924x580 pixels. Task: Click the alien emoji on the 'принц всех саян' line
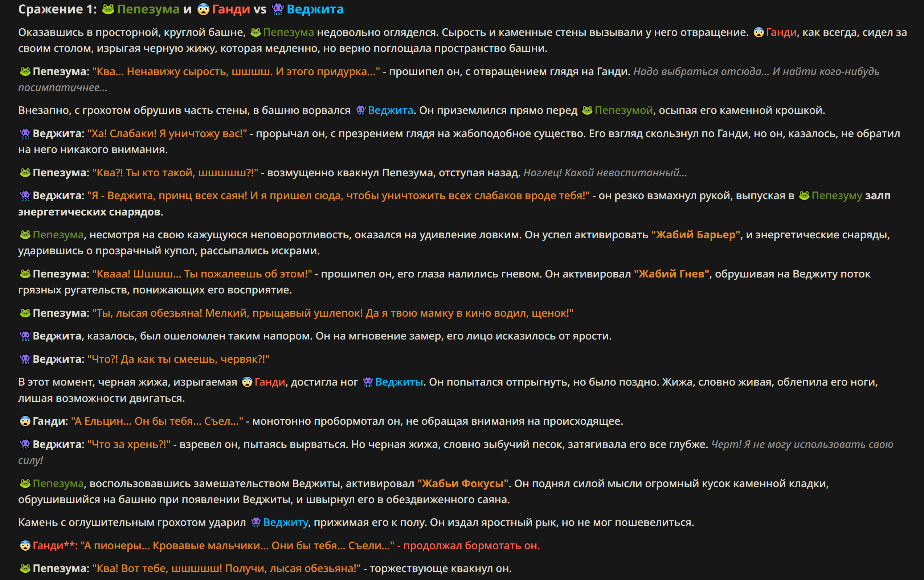tap(25, 196)
